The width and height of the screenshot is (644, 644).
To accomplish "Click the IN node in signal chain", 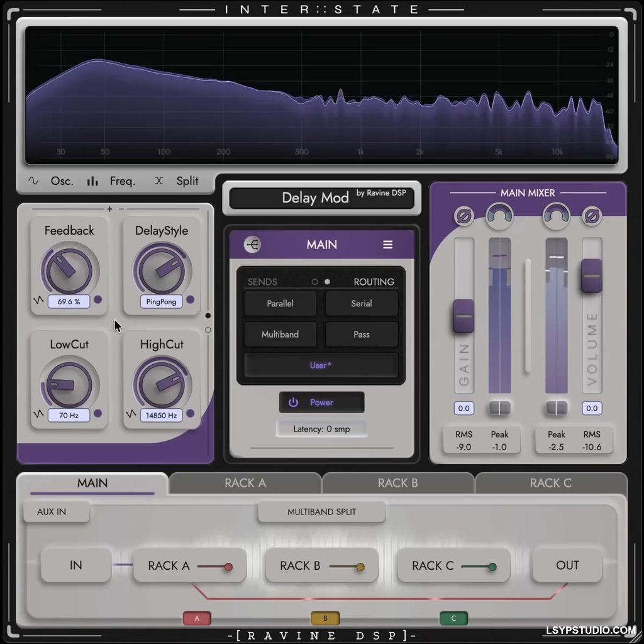I will [76, 565].
